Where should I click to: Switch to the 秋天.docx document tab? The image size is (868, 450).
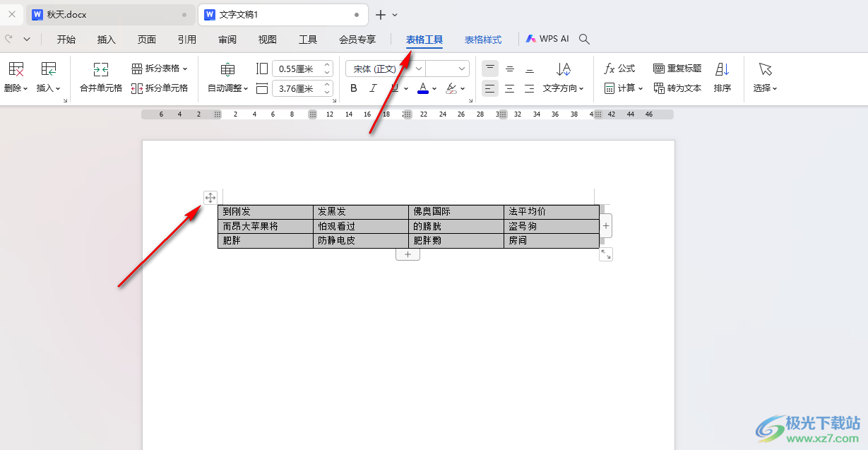click(x=110, y=15)
